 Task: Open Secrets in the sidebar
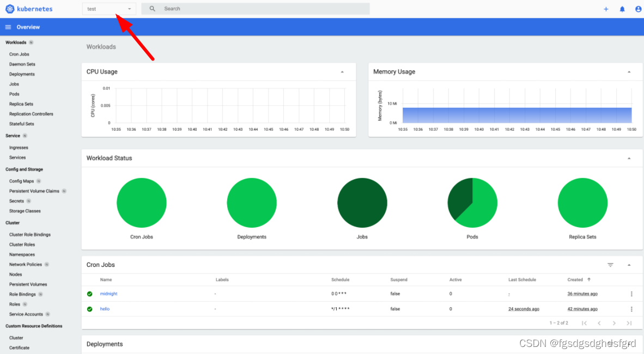tap(16, 201)
